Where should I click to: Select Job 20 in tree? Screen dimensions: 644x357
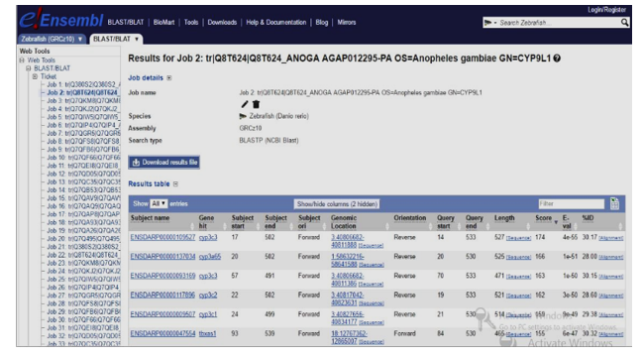point(83,239)
